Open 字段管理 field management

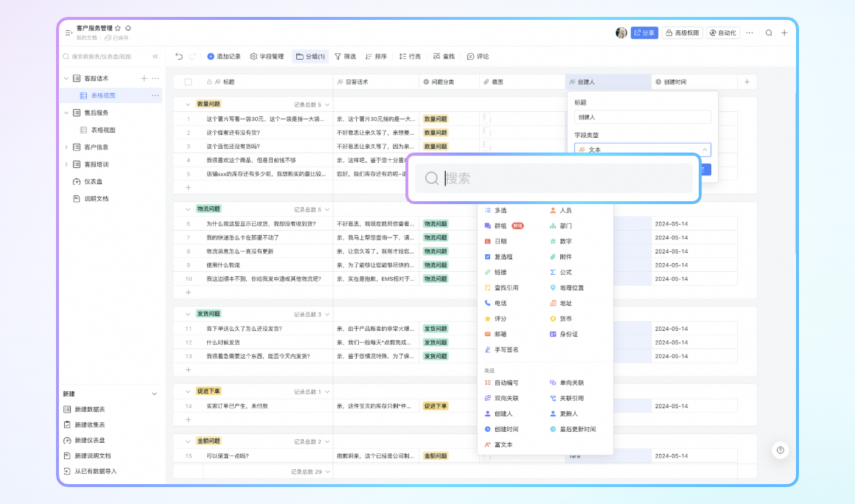(267, 56)
